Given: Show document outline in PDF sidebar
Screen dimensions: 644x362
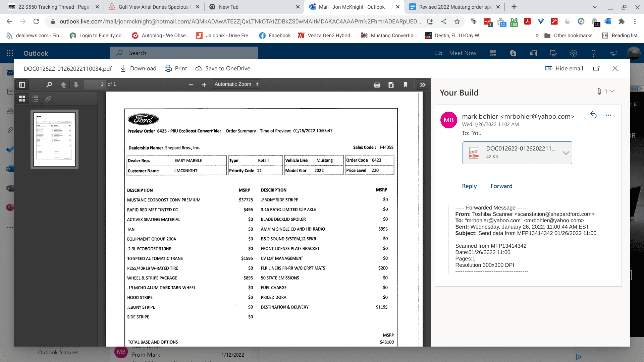Looking at the screenshot, I should [x=35, y=99].
